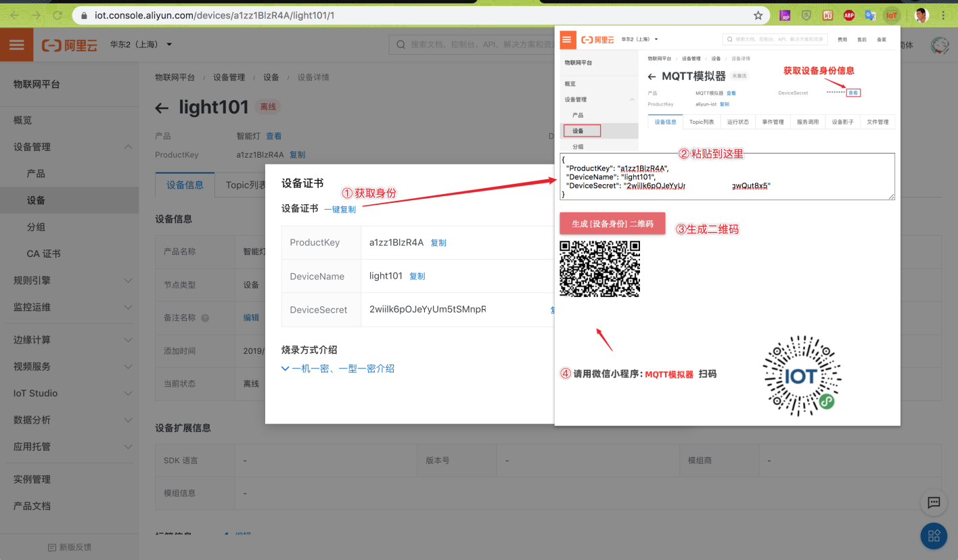This screenshot has height=560, width=958.
Task: Expand 一机一密、一型一密介绍 section
Action: coord(338,369)
